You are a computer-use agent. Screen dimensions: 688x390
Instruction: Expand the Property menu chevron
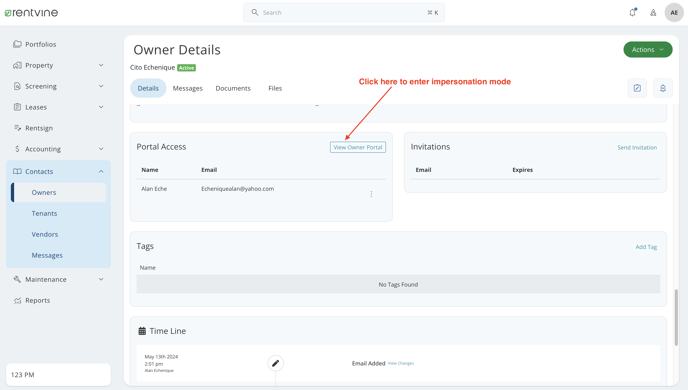point(101,65)
